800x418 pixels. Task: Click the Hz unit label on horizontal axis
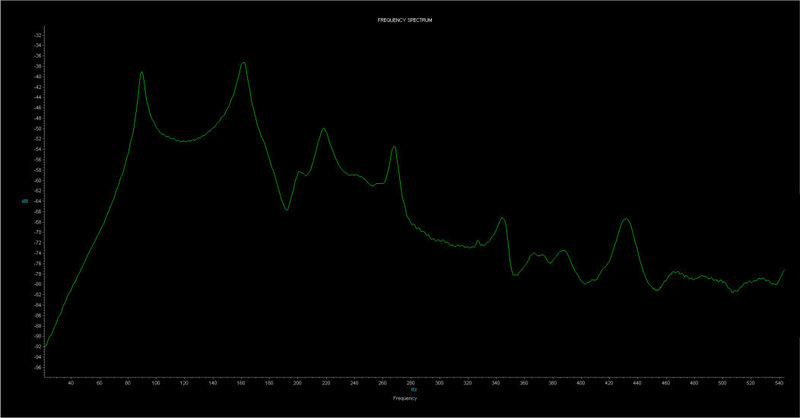click(414, 389)
